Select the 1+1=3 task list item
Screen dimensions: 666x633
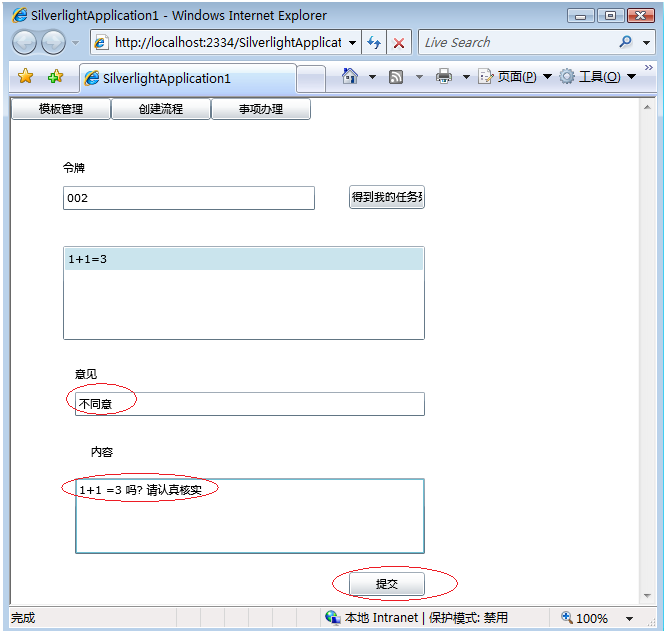click(244, 259)
